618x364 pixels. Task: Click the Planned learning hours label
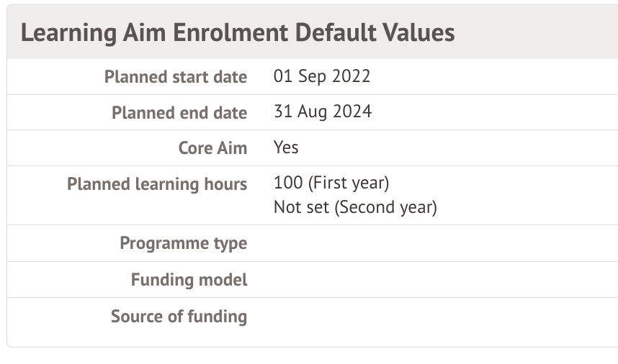pyautogui.click(x=157, y=184)
